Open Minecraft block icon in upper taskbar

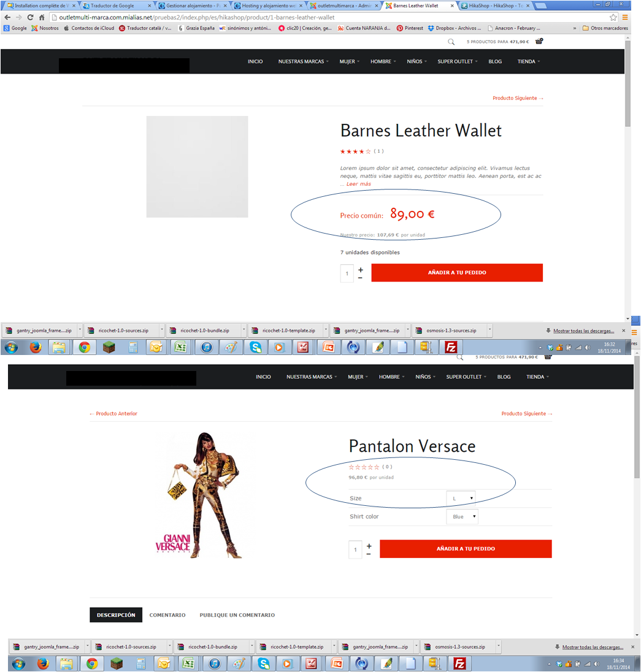pos(109,347)
